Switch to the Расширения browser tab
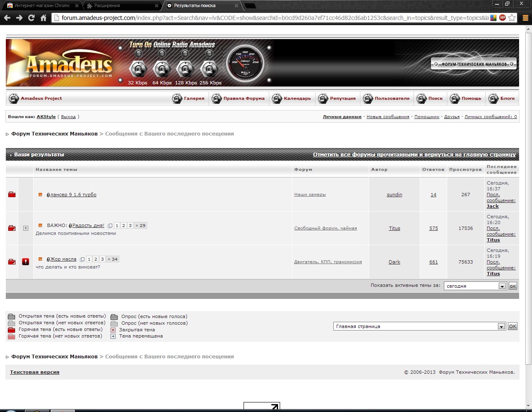 pyautogui.click(x=121, y=5)
